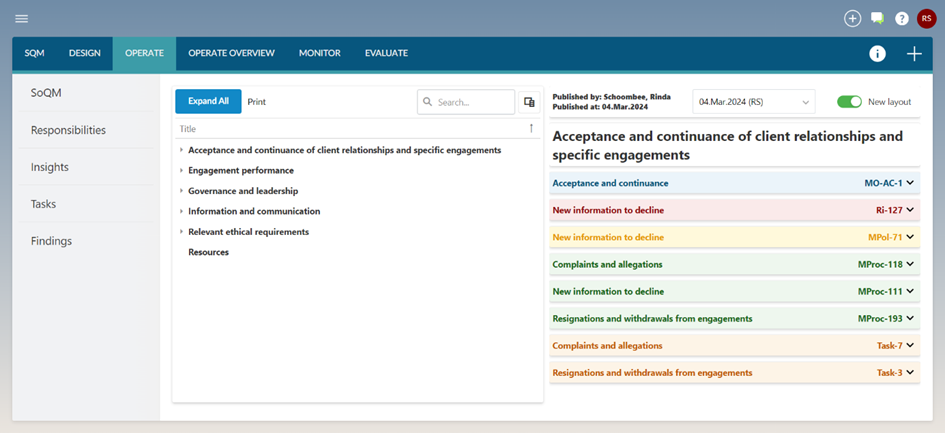This screenshot has width=945, height=433.
Task: Click the icon button beside the search box
Action: pyautogui.click(x=530, y=102)
